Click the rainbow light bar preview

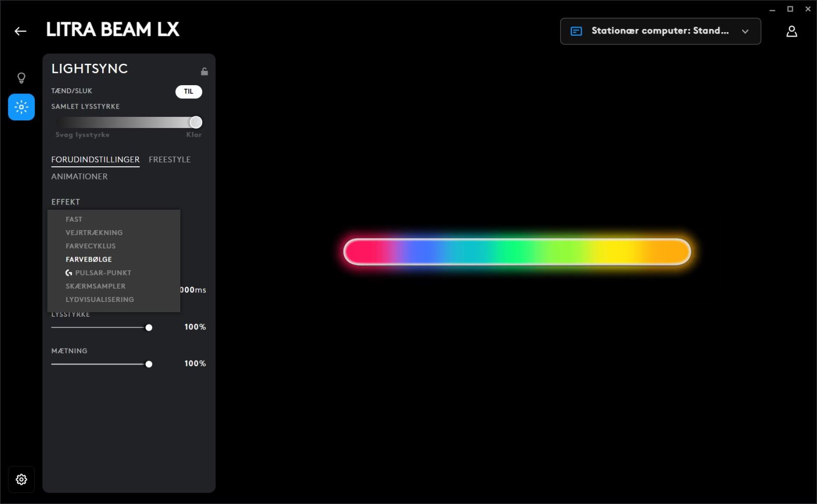coord(517,252)
